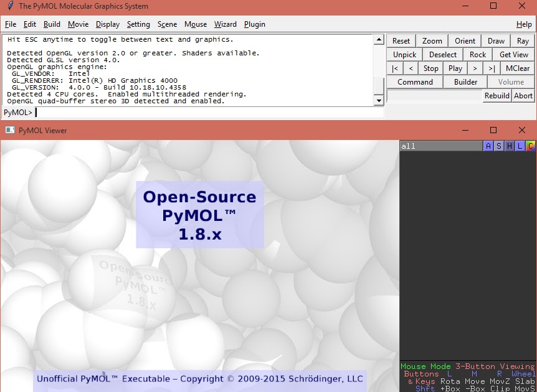Screen dimensions: 537x392
Task: Click the progress bar beside Rebuild
Action: 434,96
